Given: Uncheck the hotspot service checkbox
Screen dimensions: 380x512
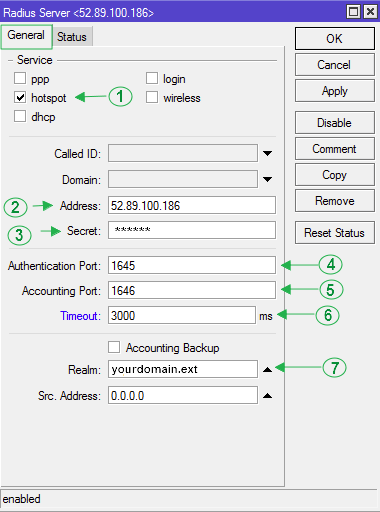Looking at the screenshot, I should [x=20, y=97].
